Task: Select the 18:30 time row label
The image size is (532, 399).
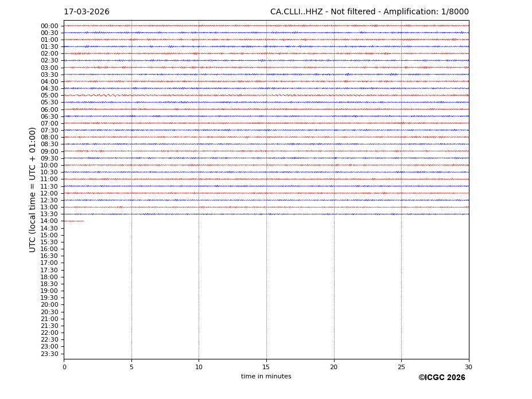Action: pyautogui.click(x=49, y=284)
